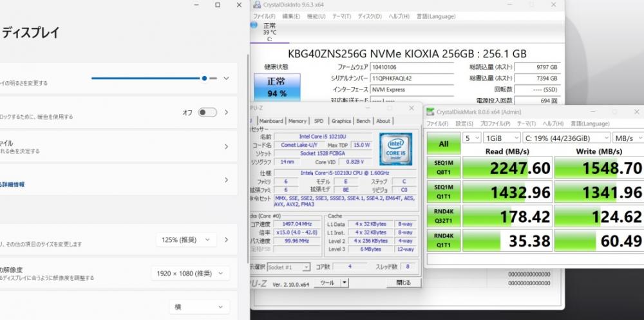Screen dimensions: 644x320
Task: Open the C: 19% (44/236GiB) drive dropdown
Action: pos(566,138)
